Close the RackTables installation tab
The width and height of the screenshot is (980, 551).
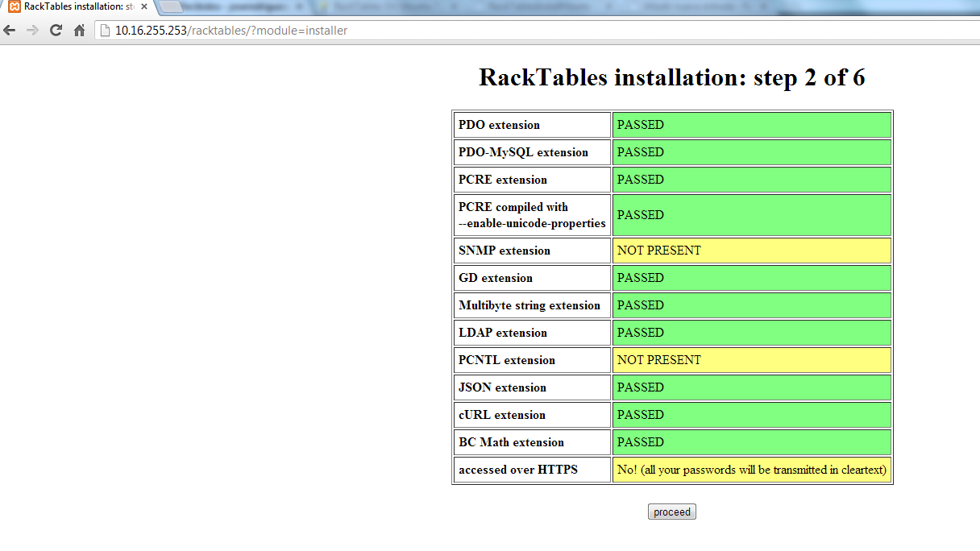point(143,6)
